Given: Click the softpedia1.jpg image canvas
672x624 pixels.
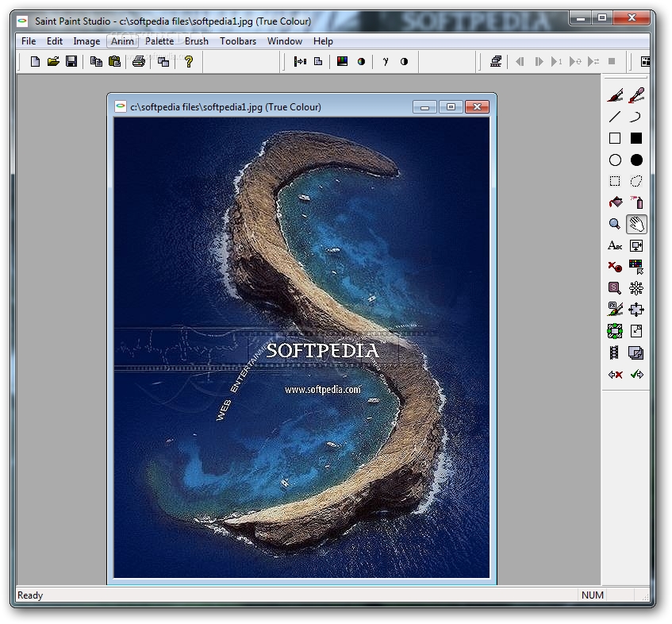Looking at the screenshot, I should [301, 348].
